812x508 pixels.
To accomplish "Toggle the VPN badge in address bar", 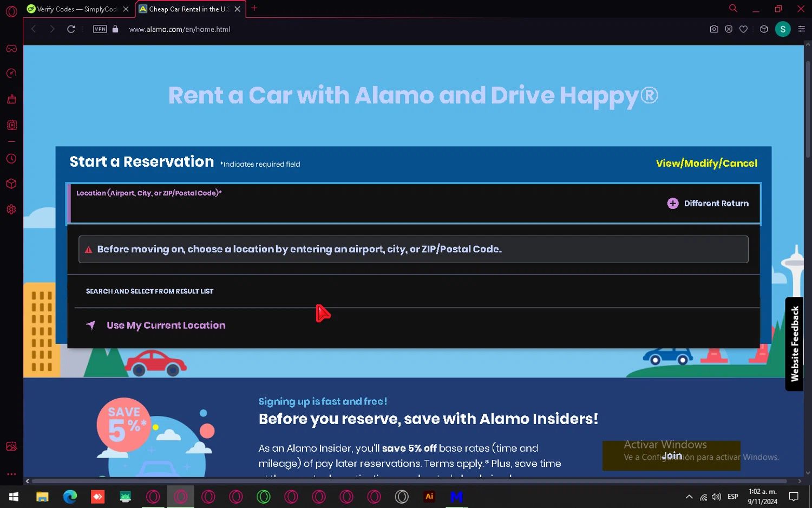I will [100, 29].
